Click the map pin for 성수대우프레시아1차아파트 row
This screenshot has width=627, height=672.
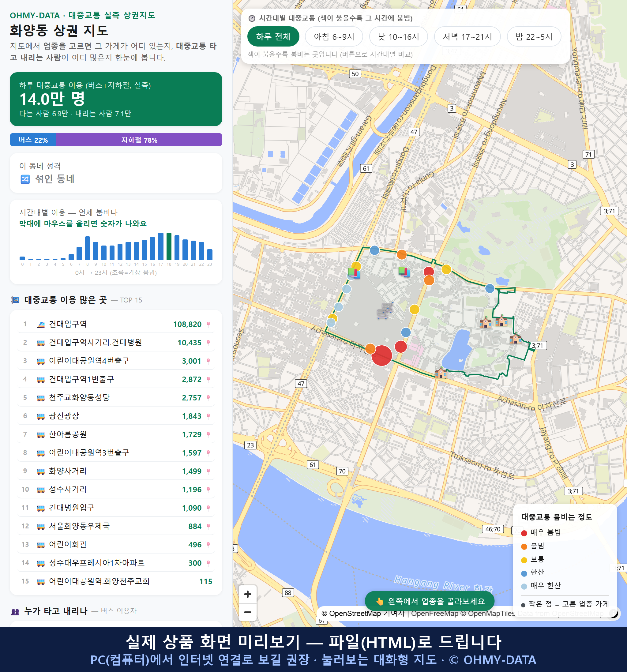208,564
